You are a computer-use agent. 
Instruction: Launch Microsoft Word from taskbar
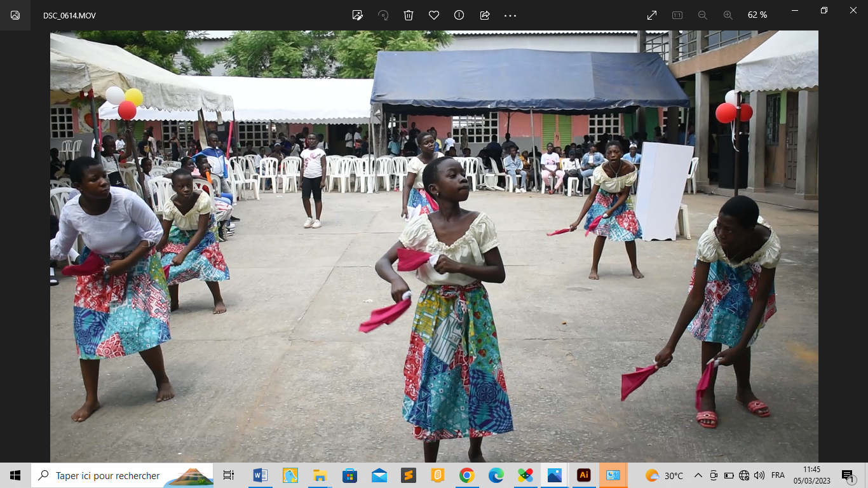[x=260, y=475]
